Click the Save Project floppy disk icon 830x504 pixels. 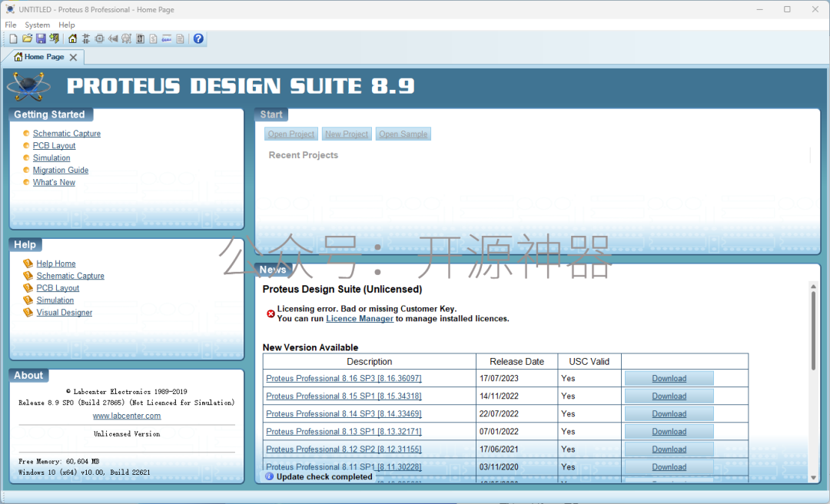(x=41, y=38)
